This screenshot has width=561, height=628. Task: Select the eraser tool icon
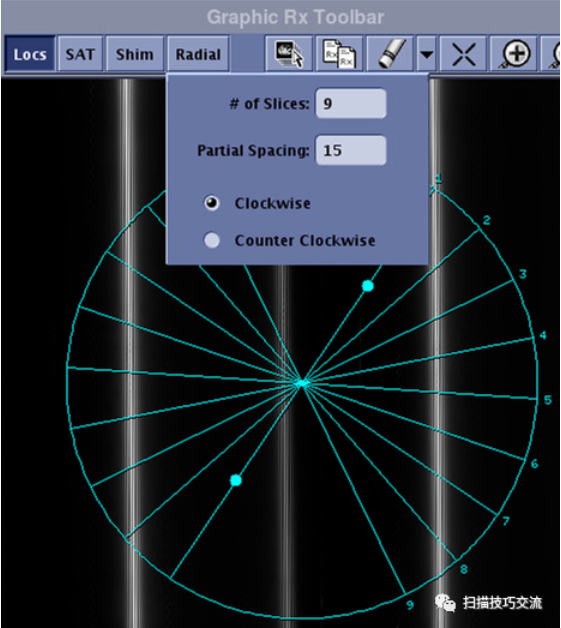pyautogui.click(x=390, y=54)
